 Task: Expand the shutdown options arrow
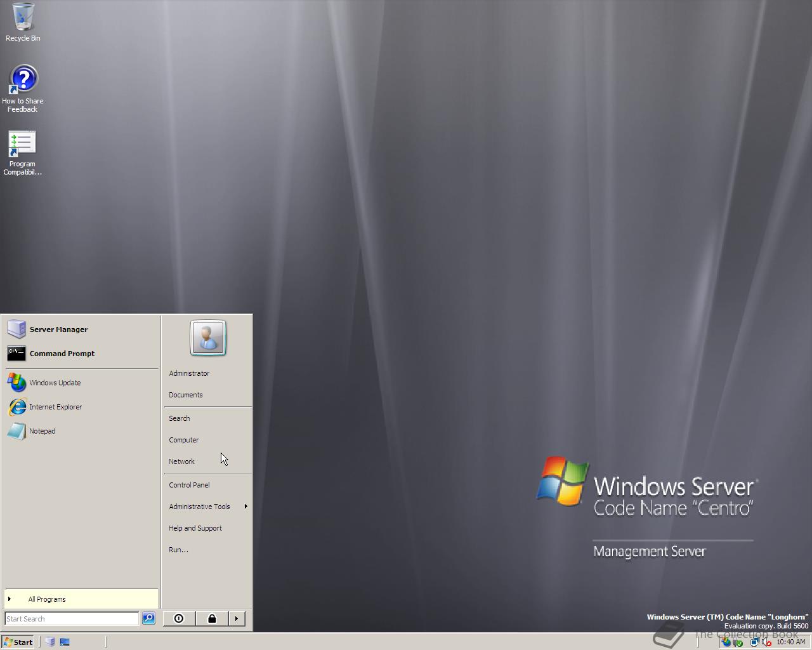tap(237, 618)
